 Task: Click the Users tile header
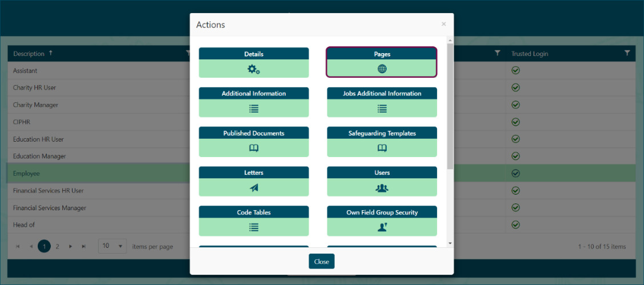pos(382,172)
